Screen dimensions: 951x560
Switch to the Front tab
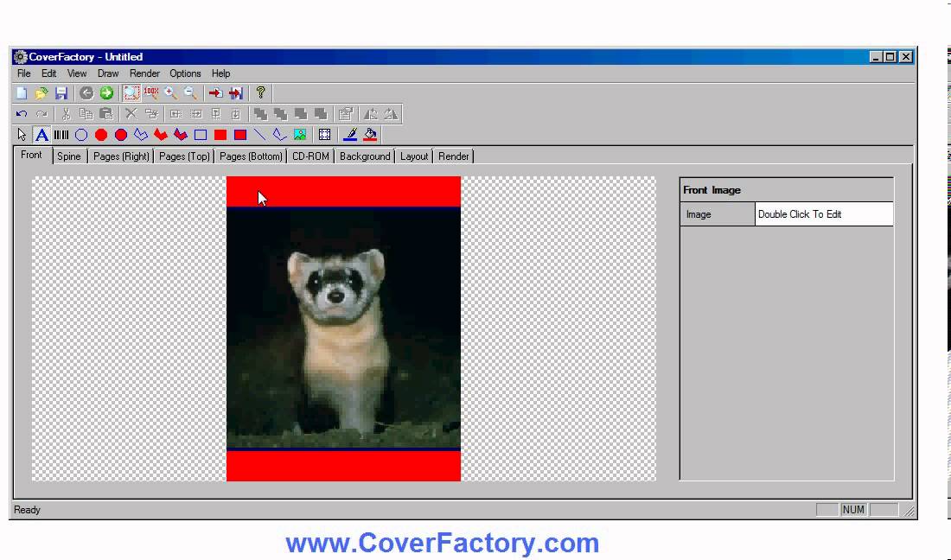point(31,156)
